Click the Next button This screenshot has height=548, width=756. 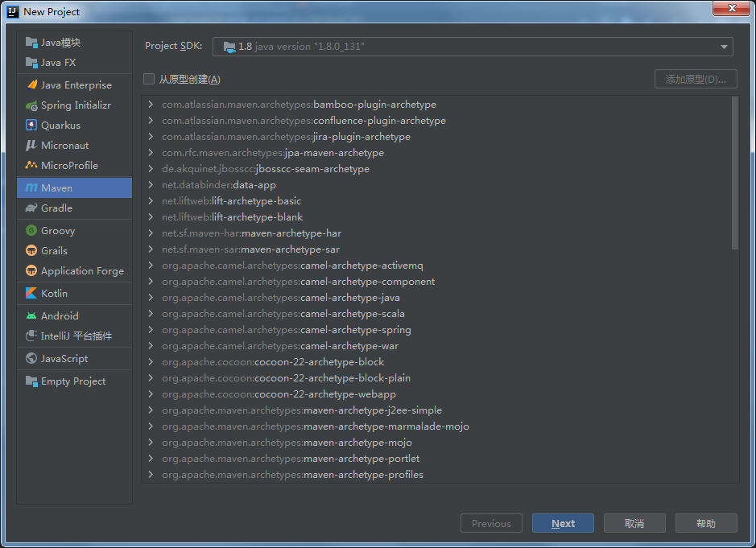tap(563, 523)
